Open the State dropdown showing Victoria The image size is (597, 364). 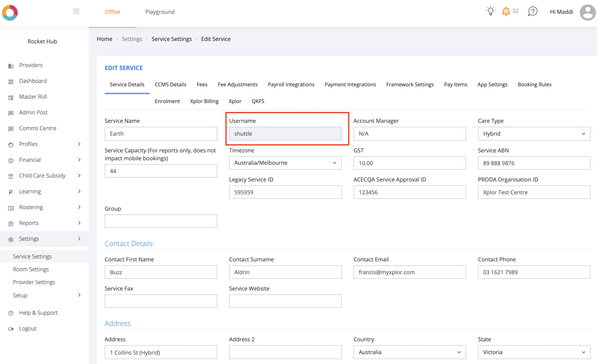point(534,352)
